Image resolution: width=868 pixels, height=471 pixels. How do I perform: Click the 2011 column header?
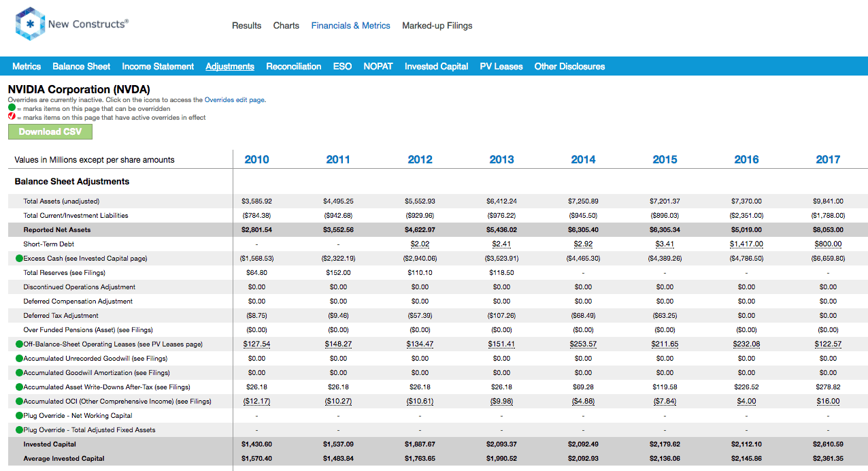[338, 160]
